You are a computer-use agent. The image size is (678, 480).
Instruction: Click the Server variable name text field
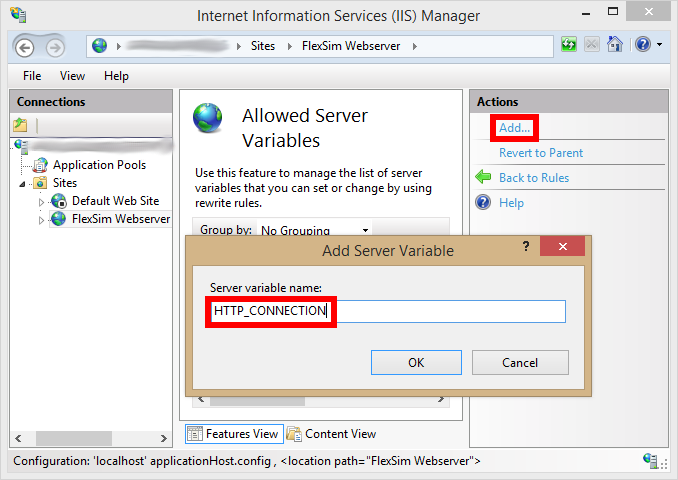[448, 311]
